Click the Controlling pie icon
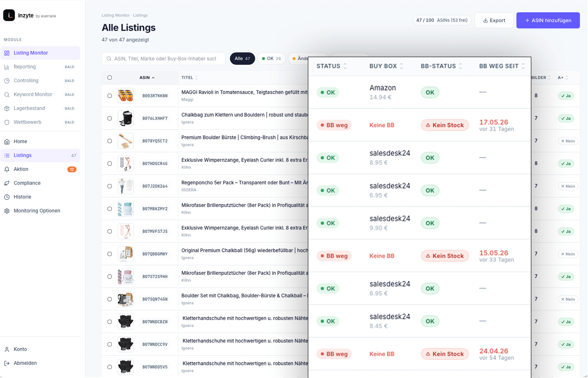The width and height of the screenshot is (588, 378). 7,81
